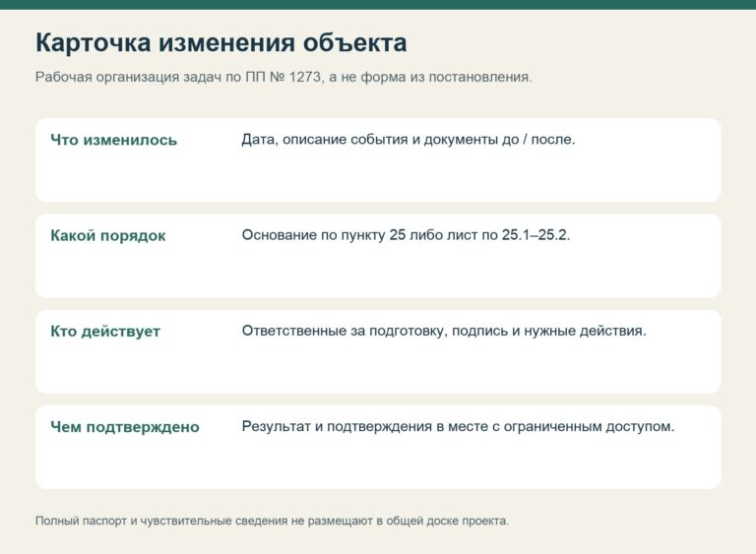Click the text "Ответственные за подготовку, подпись и нужные действия."
756x554 pixels.
(x=444, y=331)
